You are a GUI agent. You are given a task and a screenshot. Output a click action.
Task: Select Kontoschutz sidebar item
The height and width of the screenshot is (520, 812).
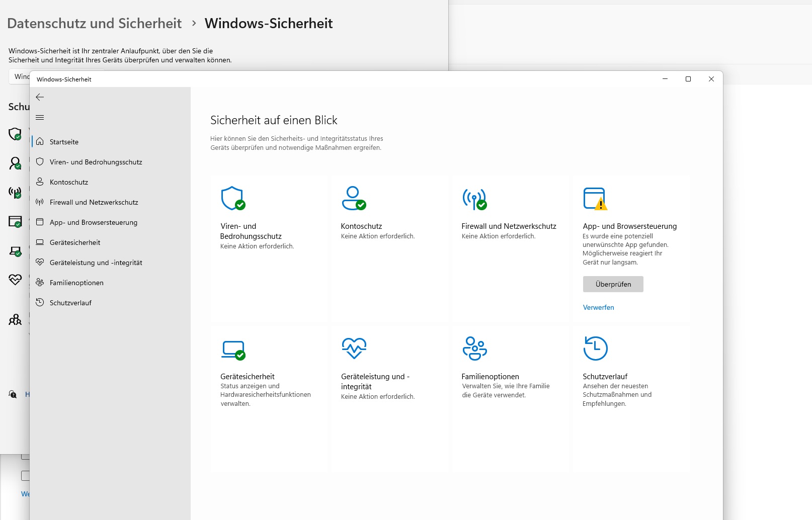coord(69,182)
